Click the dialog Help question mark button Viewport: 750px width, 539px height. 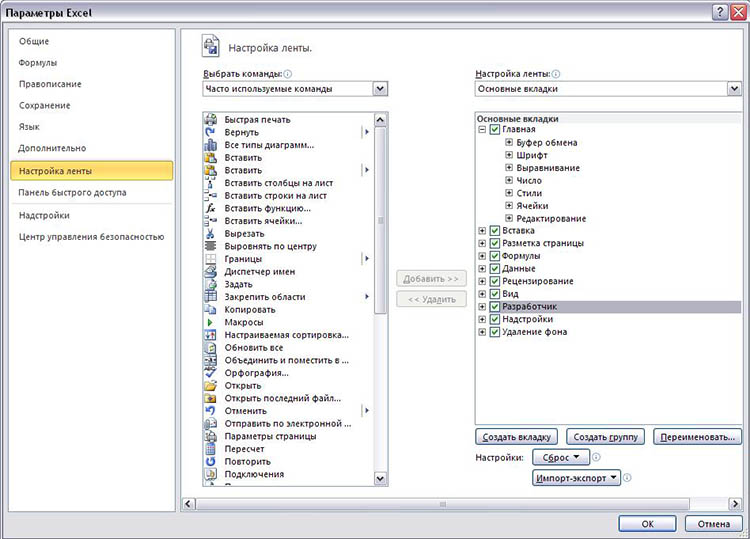pyautogui.click(x=720, y=12)
